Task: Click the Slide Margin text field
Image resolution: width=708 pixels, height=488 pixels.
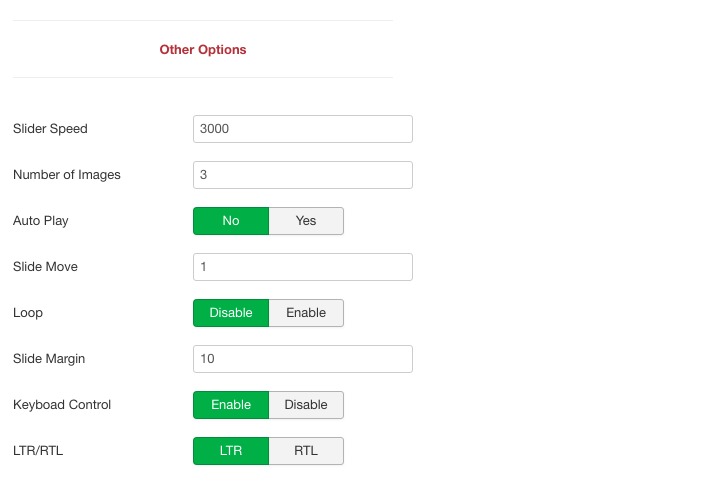Action: pos(303,359)
